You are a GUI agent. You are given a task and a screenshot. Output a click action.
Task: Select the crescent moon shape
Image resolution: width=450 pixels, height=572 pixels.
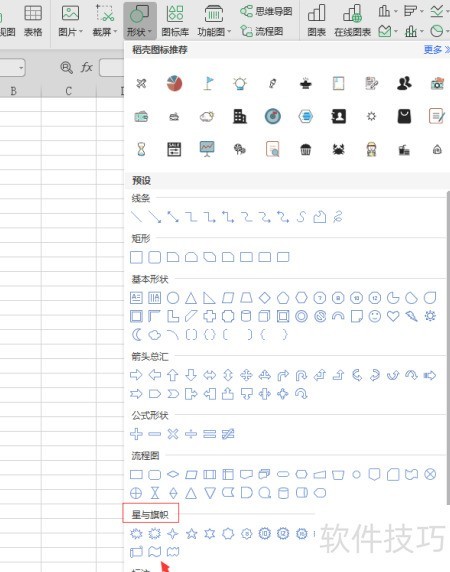click(136, 335)
